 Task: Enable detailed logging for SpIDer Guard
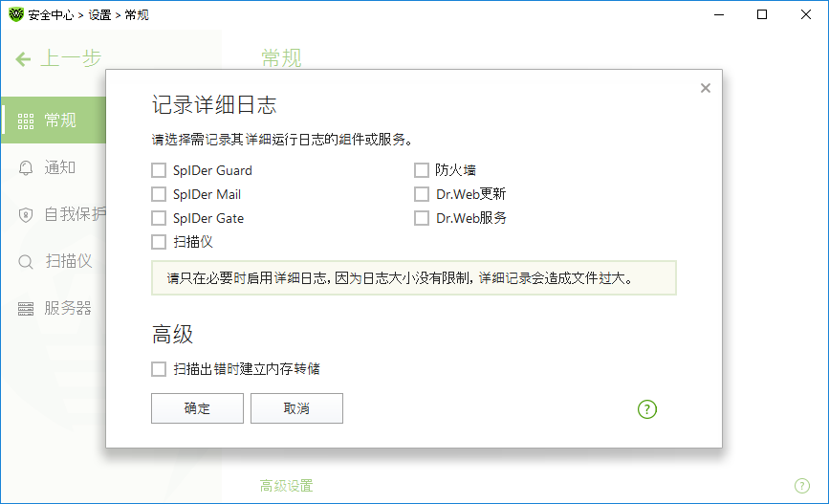click(x=159, y=170)
